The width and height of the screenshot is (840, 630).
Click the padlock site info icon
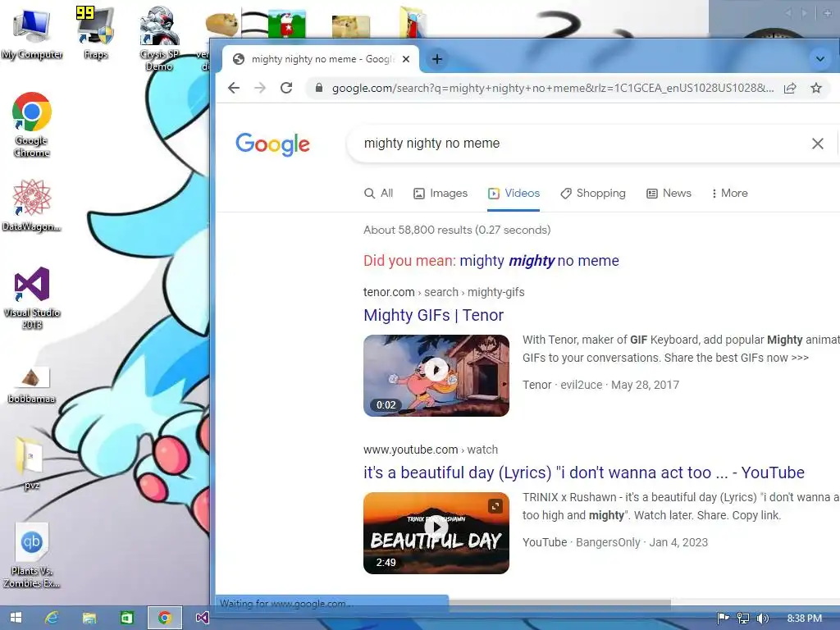[319, 88]
